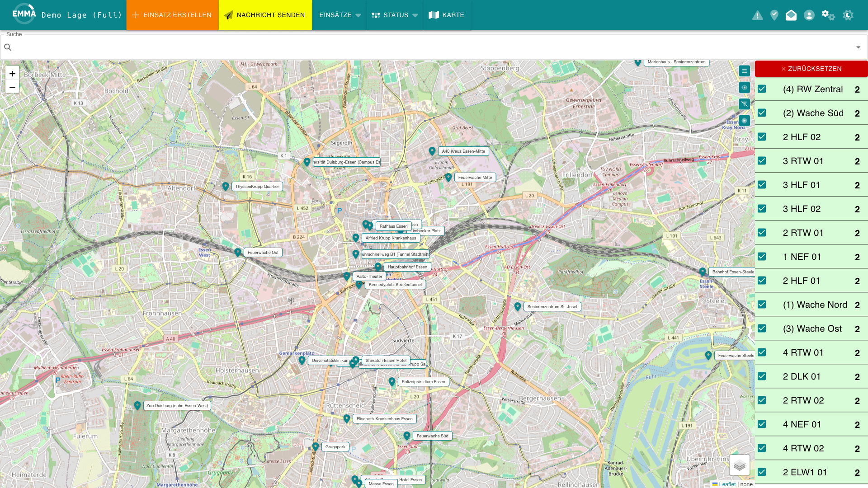This screenshot has width=868, height=488.
Task: Open the location checkmark pin icon
Action: [x=774, y=15]
